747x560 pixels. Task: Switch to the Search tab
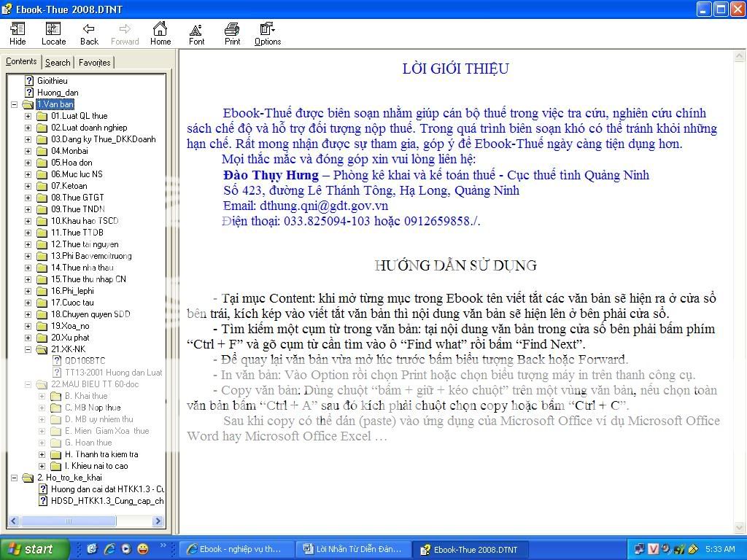[x=58, y=63]
